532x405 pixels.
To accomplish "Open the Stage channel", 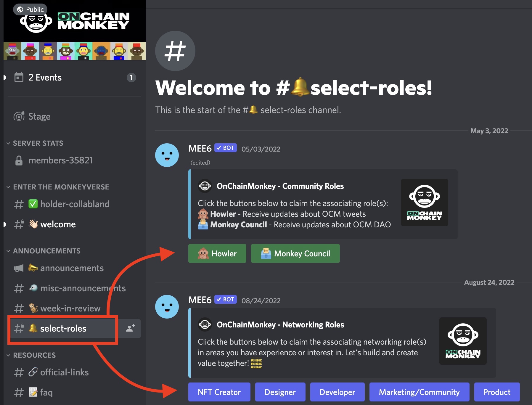I will (75, 116).
